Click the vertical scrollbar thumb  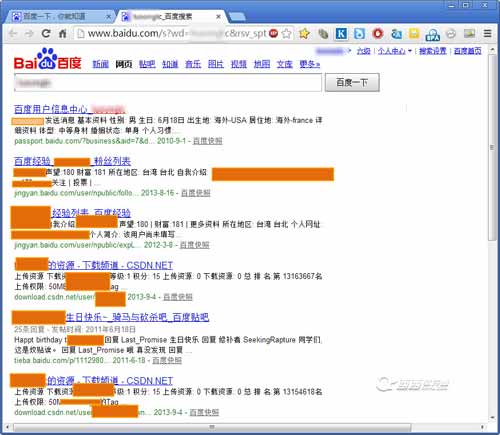pos(492,147)
